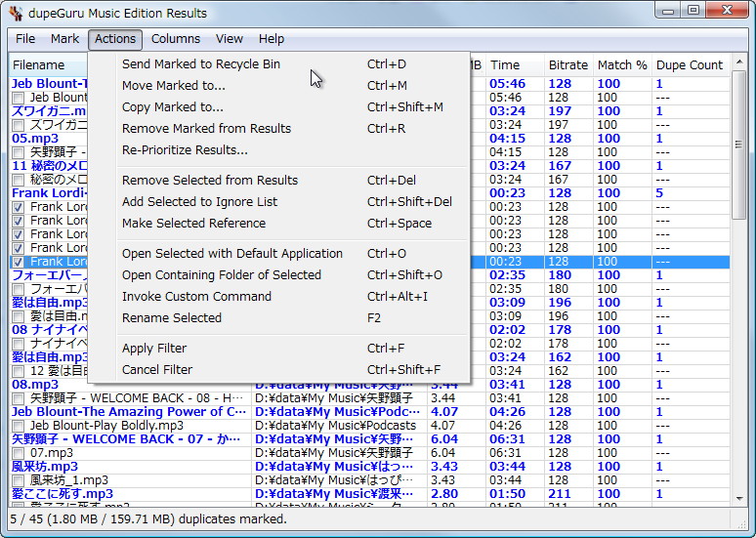Select Invoke Custom Command
Screen dimensions: 756x538
tap(278, 297)
